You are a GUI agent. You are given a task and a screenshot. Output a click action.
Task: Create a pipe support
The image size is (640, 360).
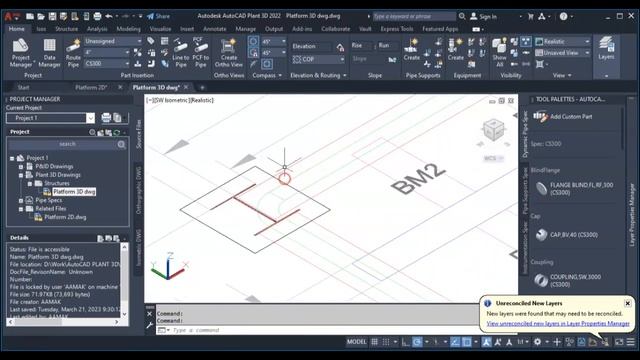(411, 49)
